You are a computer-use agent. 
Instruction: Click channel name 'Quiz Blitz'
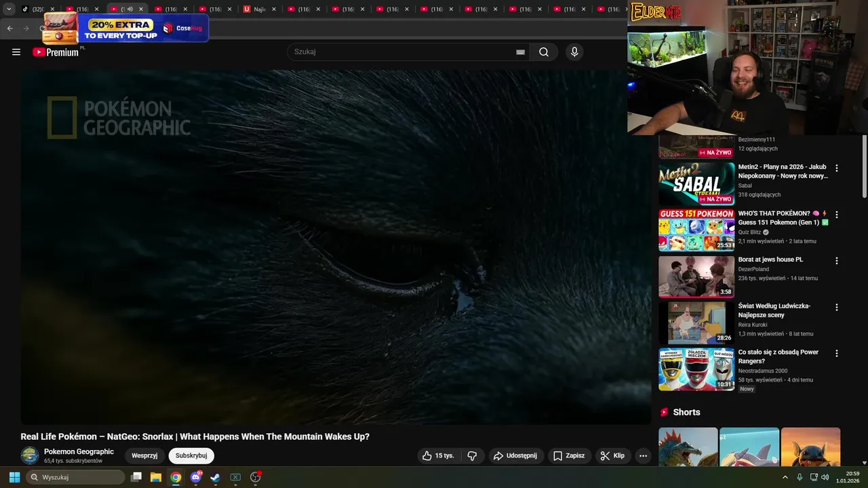(749, 232)
